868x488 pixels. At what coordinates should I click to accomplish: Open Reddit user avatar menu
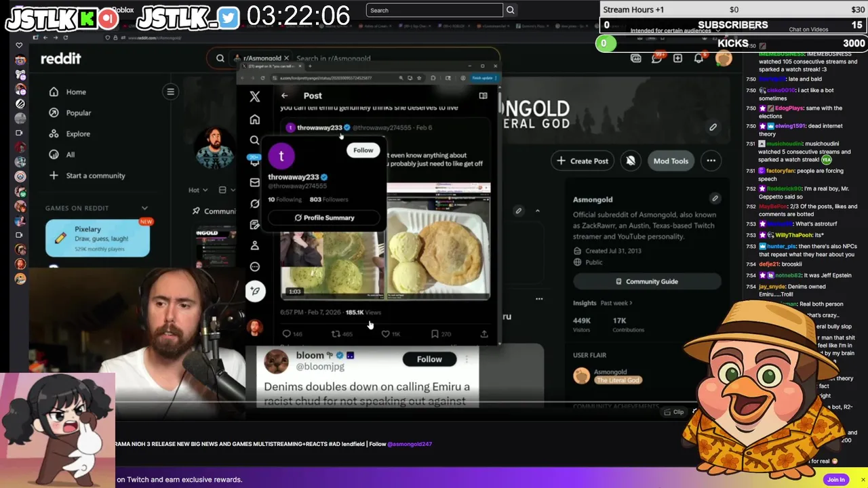724,58
